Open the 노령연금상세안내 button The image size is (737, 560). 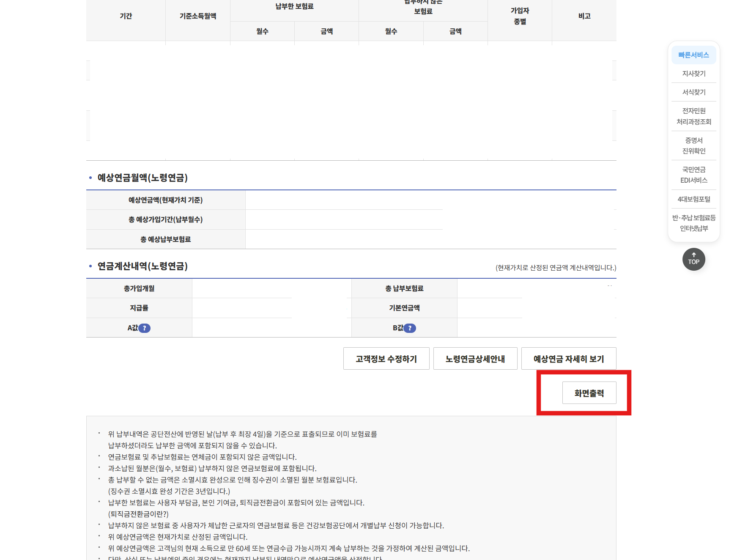475,358
